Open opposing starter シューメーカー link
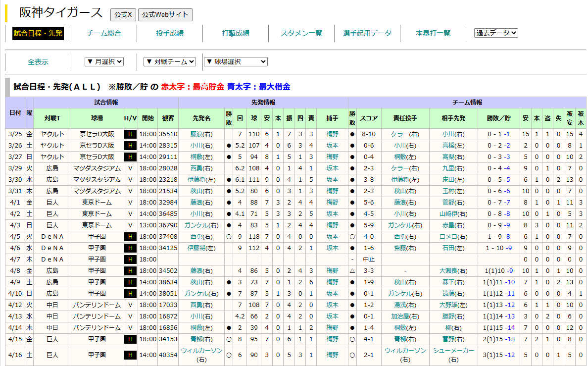 pos(453,351)
